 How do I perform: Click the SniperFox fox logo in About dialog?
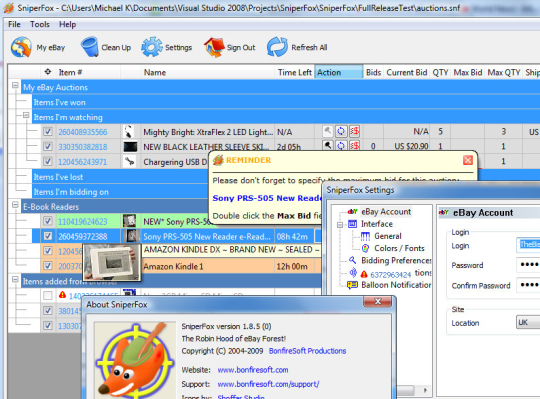(x=135, y=360)
